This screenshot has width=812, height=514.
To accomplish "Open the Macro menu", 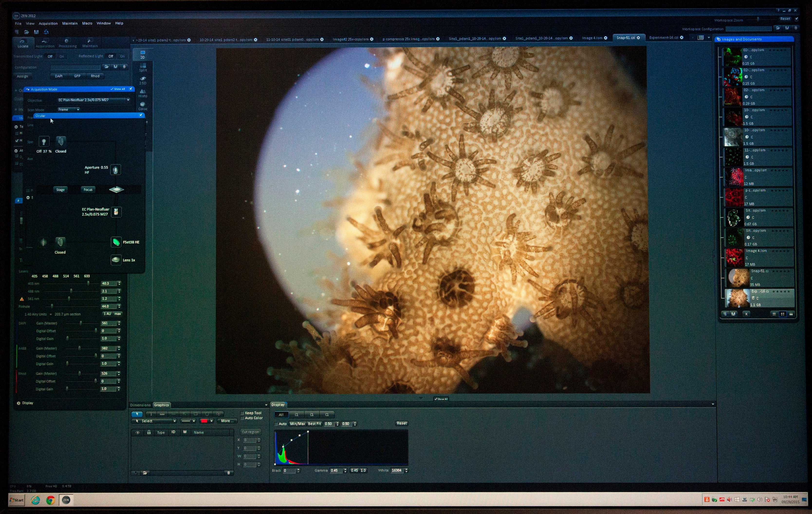I will coord(87,23).
